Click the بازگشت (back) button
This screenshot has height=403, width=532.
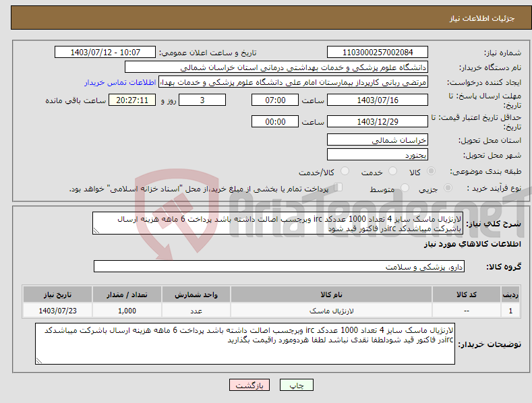(249, 385)
